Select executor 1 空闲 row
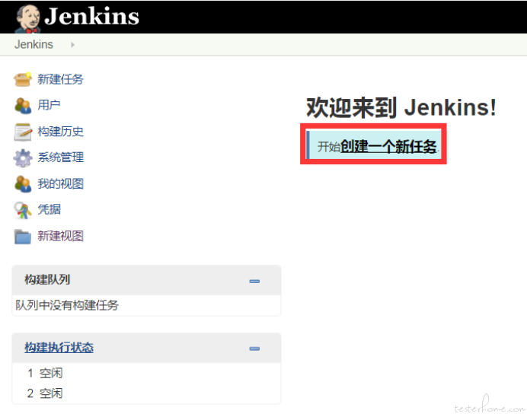 (146, 373)
